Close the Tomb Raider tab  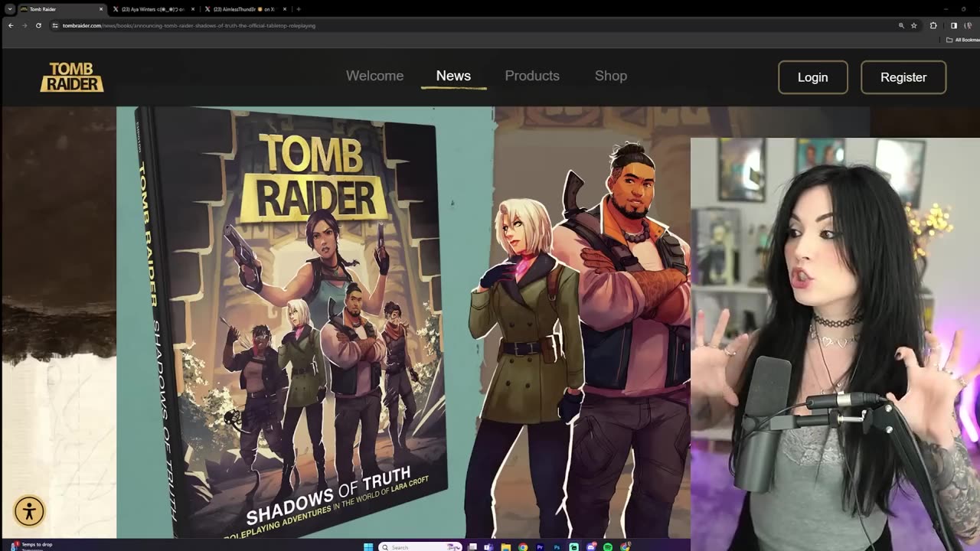pyautogui.click(x=100, y=9)
